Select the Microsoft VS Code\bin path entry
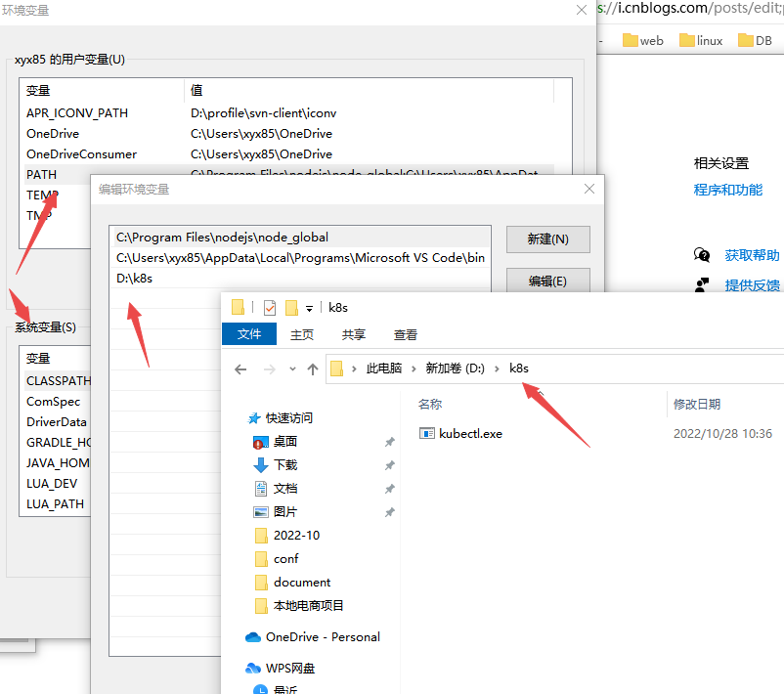The height and width of the screenshot is (694, 784). pos(300,257)
